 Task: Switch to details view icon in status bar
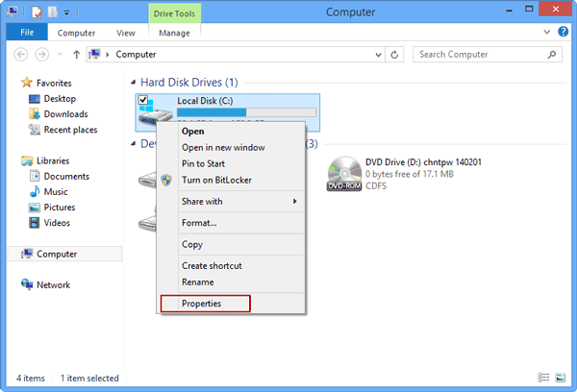tap(543, 378)
